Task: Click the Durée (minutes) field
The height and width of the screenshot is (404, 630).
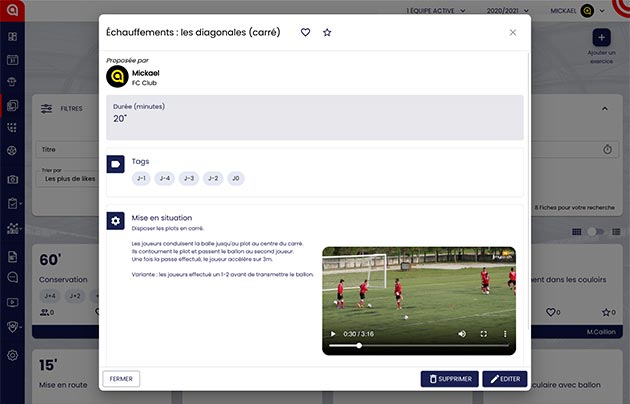Action: tap(315, 117)
